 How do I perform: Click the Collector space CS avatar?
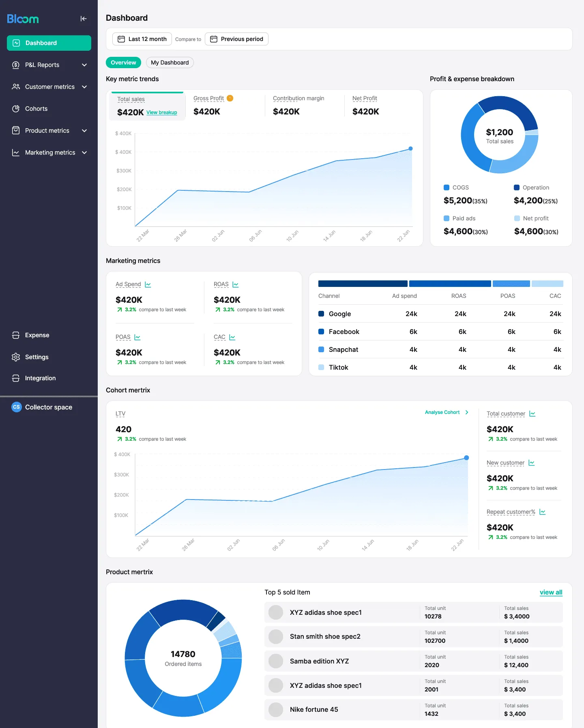pos(17,407)
